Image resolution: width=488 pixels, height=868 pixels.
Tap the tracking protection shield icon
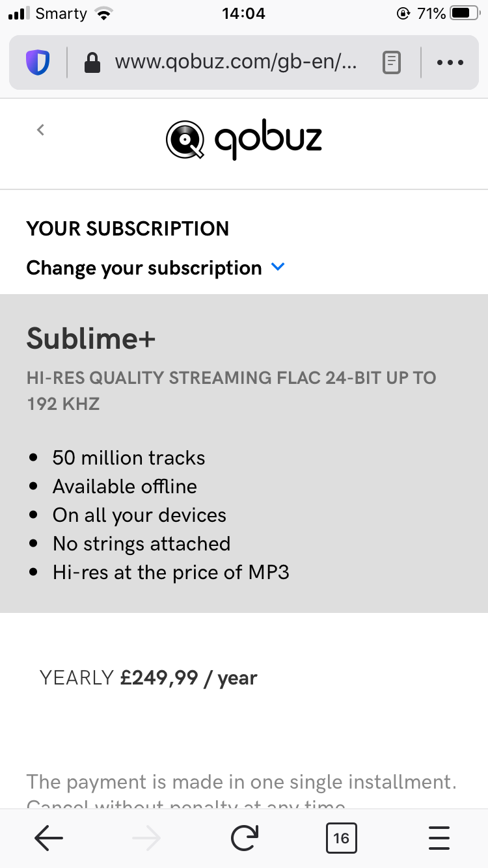tap(38, 62)
